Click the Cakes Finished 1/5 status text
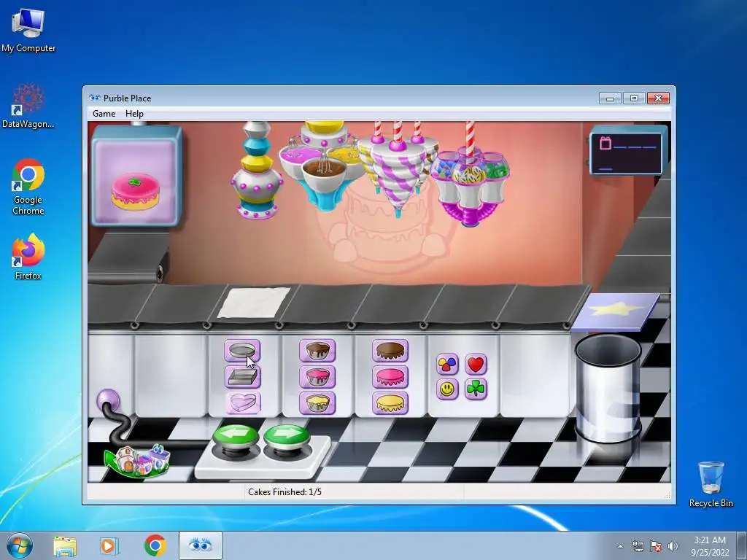Viewport: 747px width, 560px height. (285, 492)
